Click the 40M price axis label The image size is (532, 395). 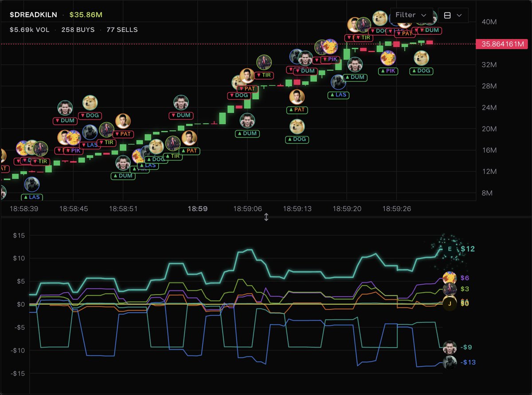pyautogui.click(x=489, y=22)
